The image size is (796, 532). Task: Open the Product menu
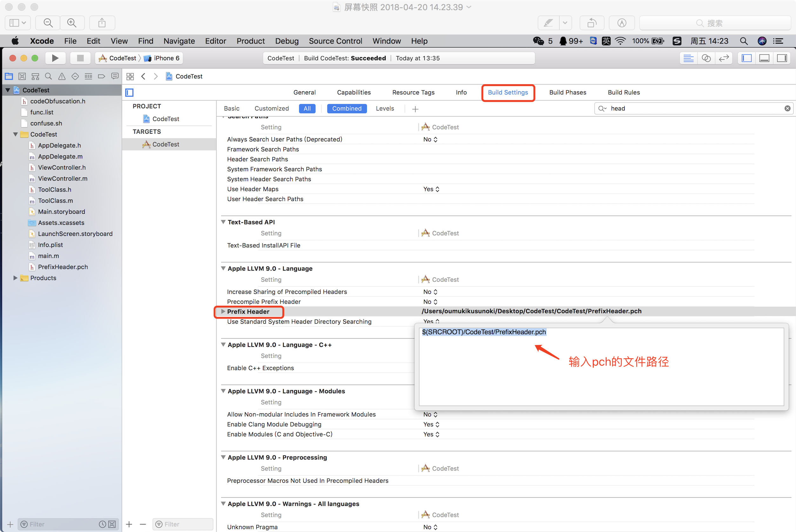click(251, 41)
